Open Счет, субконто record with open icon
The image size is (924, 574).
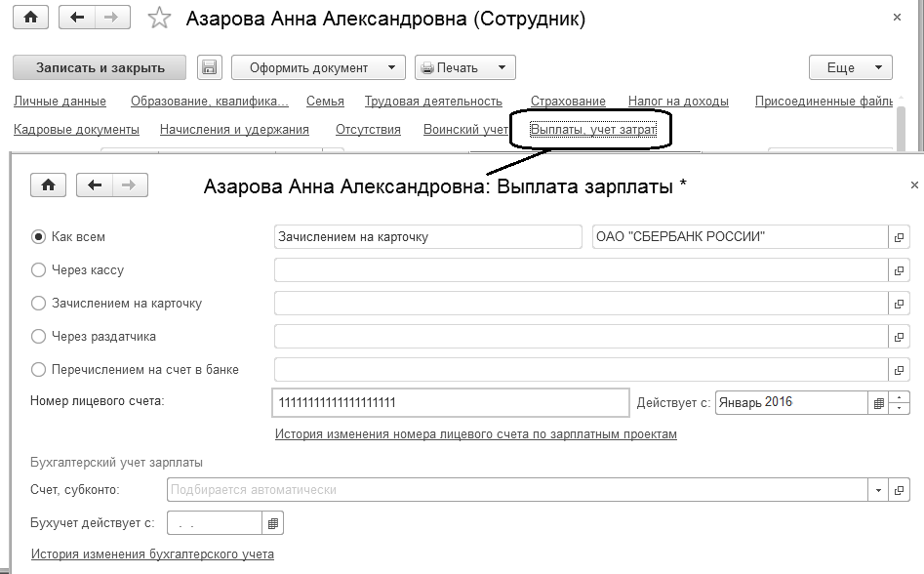pyautogui.click(x=900, y=490)
